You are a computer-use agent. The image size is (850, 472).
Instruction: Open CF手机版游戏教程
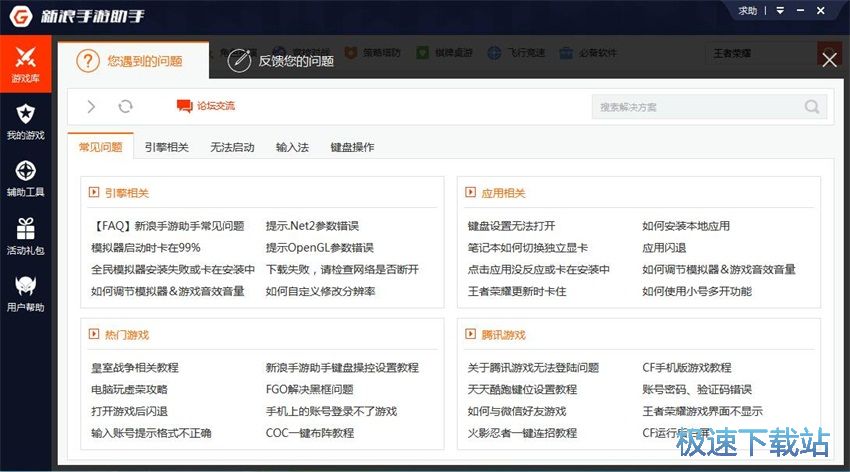(x=687, y=367)
